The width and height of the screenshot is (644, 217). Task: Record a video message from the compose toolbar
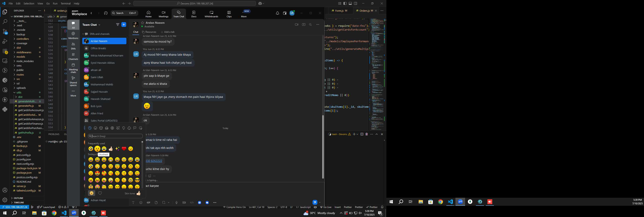click(184, 203)
